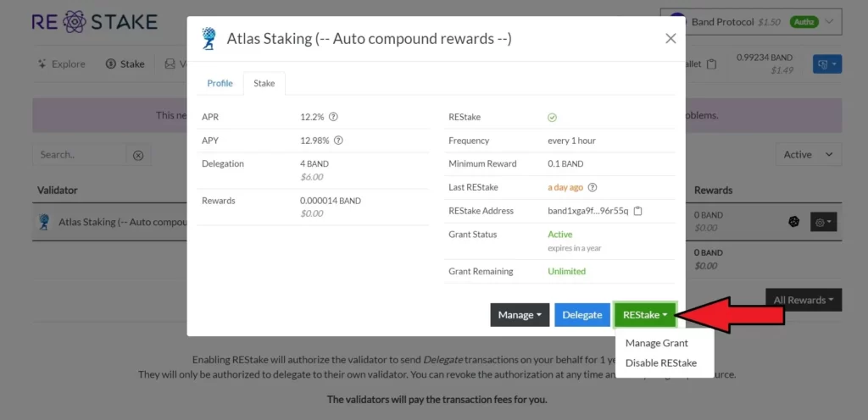The image size is (868, 420).
Task: Click the APR help question-mark icon
Action: 333,117
